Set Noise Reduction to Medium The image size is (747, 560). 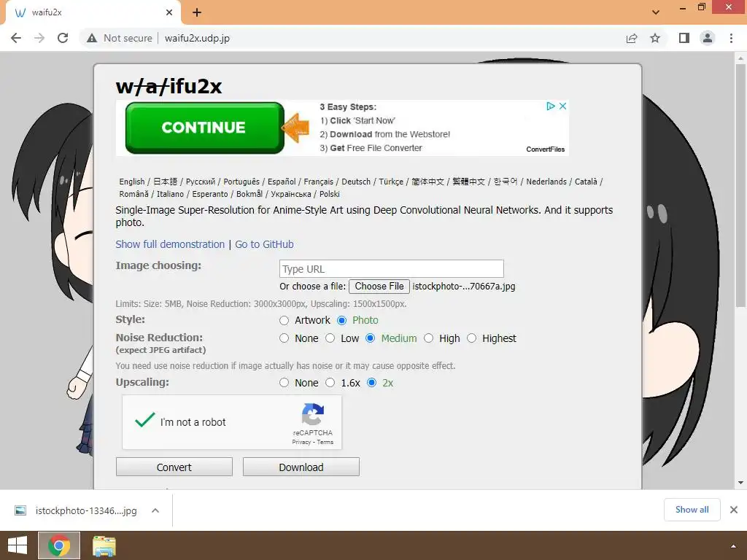coord(370,338)
